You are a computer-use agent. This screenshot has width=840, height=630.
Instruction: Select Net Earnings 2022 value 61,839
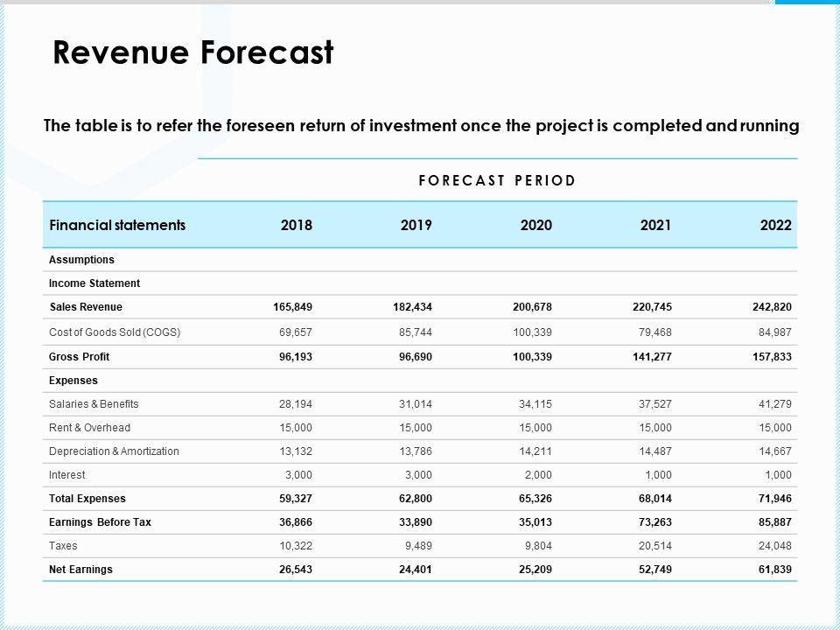click(773, 570)
